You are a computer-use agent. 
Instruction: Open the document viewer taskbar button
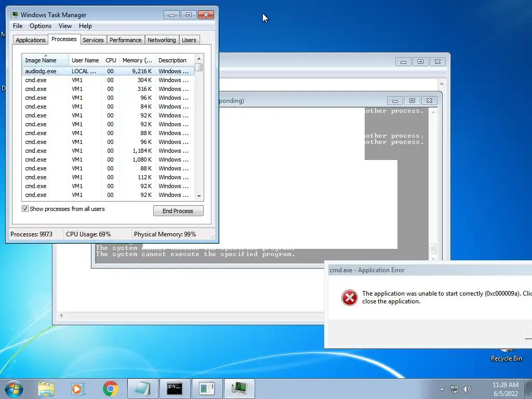pos(207,389)
